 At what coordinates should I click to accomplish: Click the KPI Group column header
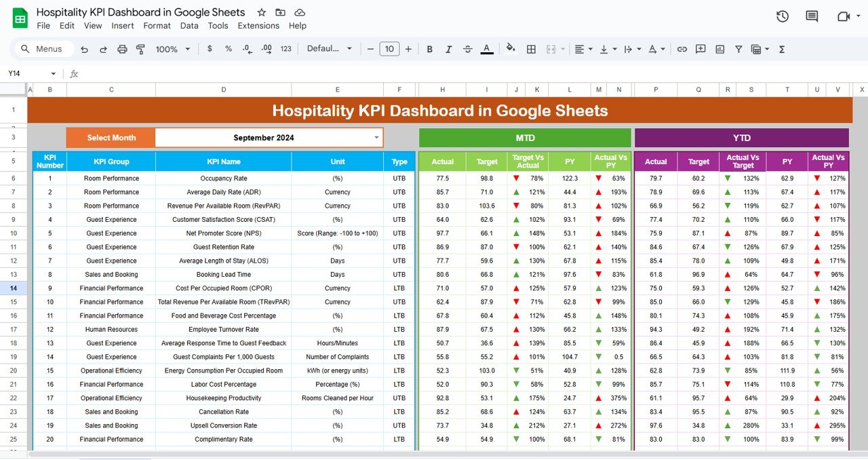pyautogui.click(x=111, y=161)
